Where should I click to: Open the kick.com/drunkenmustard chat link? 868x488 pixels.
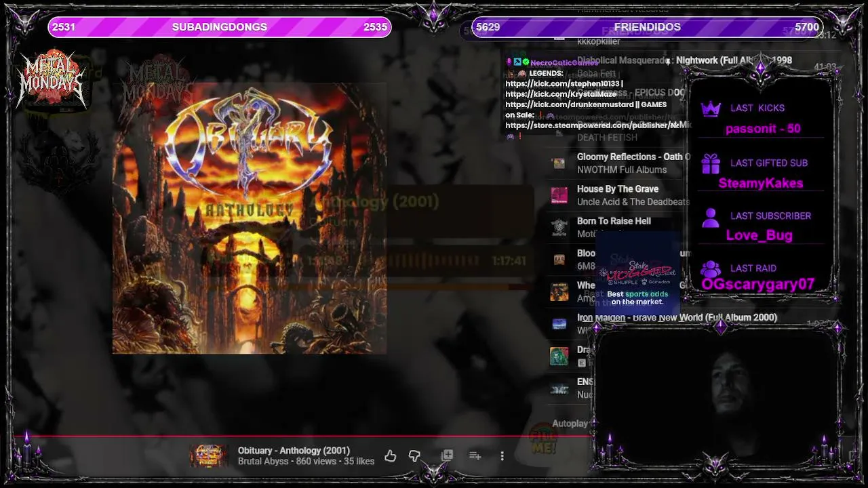coord(568,104)
